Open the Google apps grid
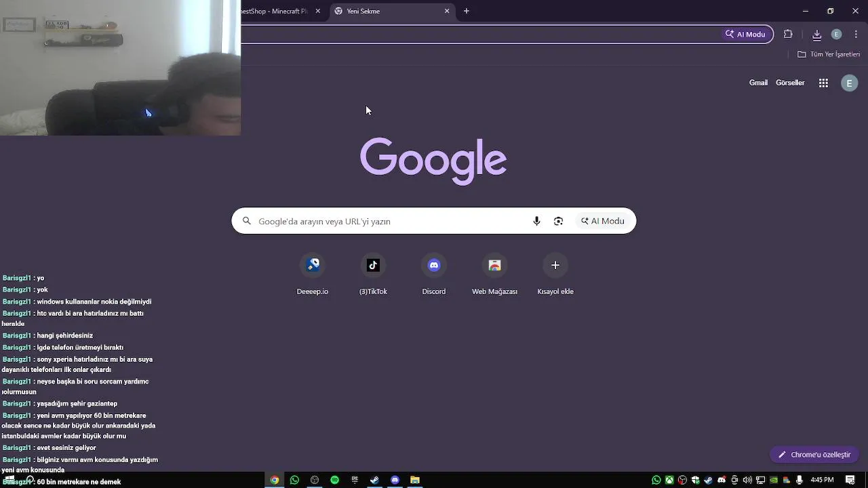Image resolution: width=868 pixels, height=488 pixels. [x=823, y=83]
